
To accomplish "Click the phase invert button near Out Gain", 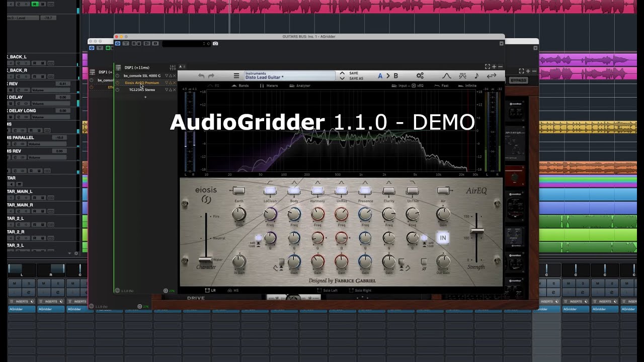I will [424, 261].
